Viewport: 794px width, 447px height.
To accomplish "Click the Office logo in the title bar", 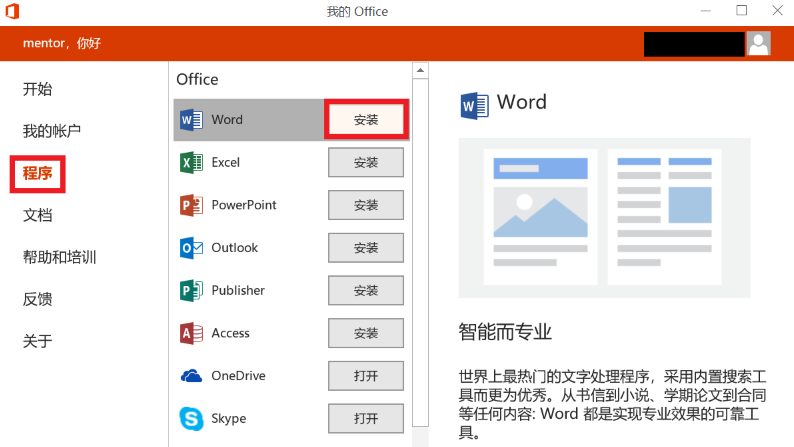I will 12,11.
